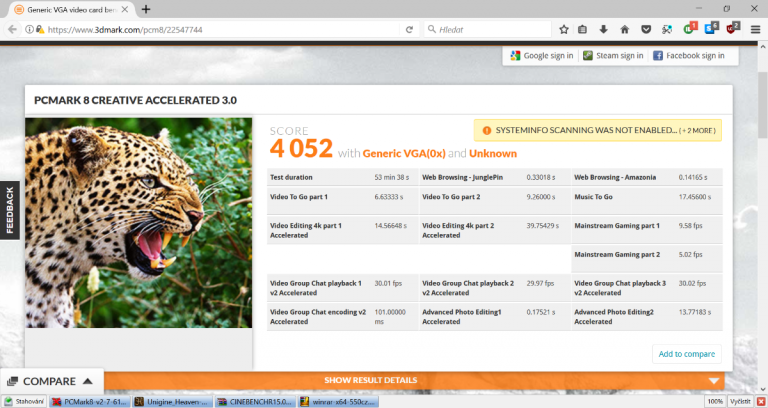
Task: Reload the page with the refresh icon
Action: (409, 30)
